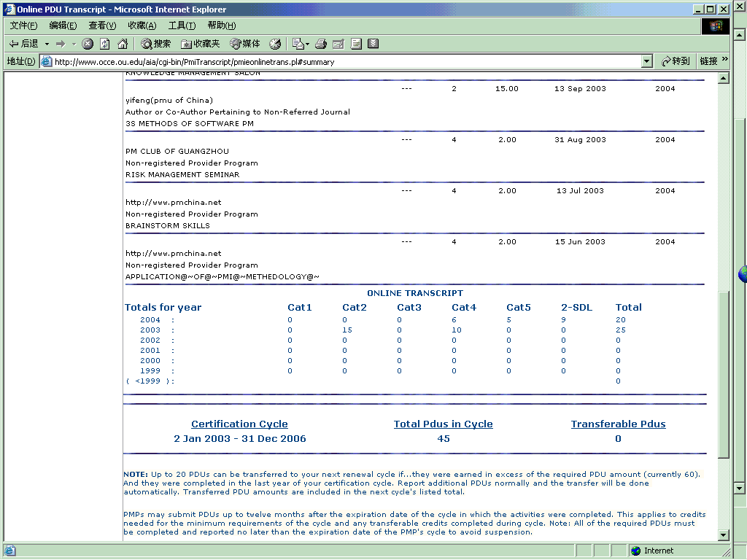Click the APPLICATION@~OF@~PMI@~METHEDOLOGY@~ title
The height and width of the screenshot is (560, 747).
222,276
